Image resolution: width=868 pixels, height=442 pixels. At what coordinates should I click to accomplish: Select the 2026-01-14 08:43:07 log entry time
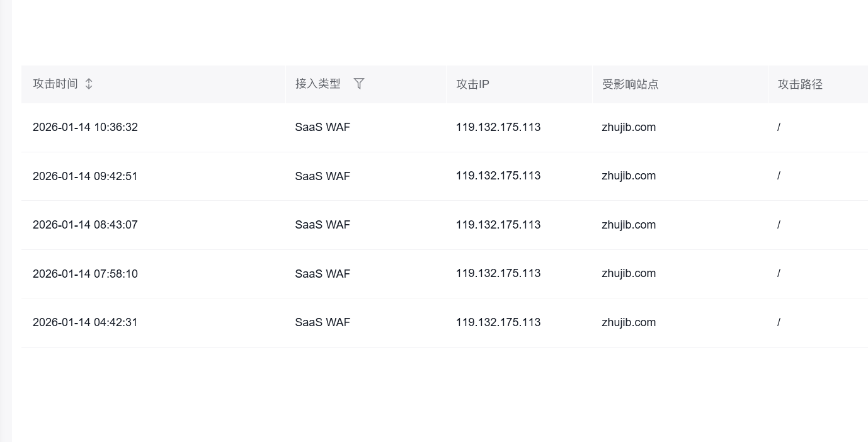pyautogui.click(x=85, y=225)
